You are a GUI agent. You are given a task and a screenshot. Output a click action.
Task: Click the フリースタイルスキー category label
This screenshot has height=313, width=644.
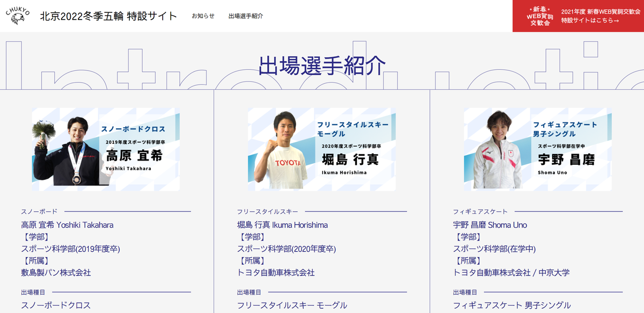tap(267, 212)
